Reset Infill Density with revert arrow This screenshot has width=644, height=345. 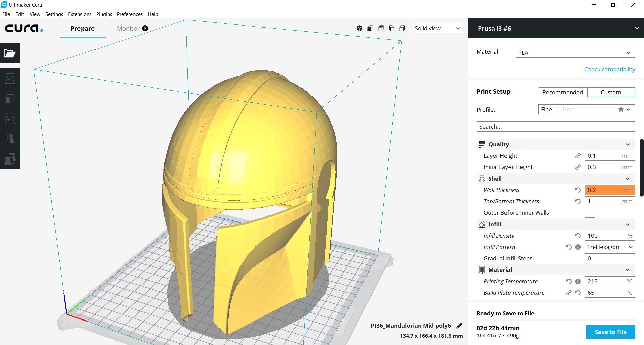[x=578, y=236]
